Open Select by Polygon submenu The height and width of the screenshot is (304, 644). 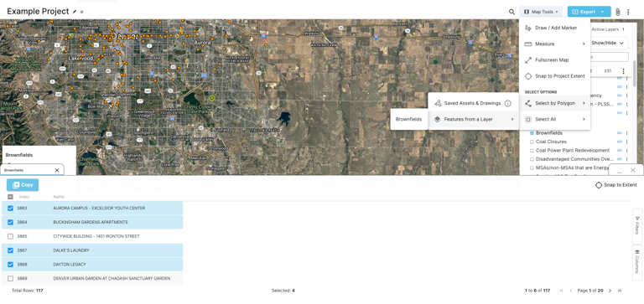(x=554, y=103)
